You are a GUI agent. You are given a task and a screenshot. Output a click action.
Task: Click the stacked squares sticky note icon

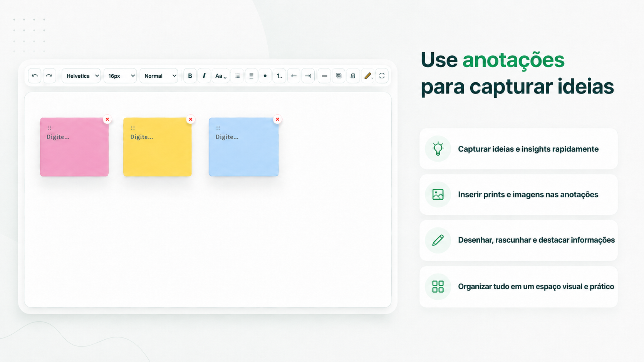click(x=339, y=76)
